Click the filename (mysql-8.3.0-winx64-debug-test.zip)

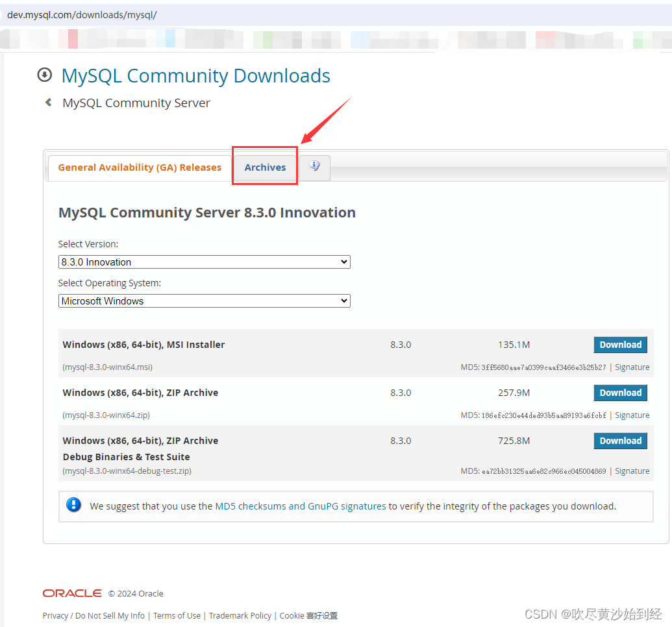point(127,471)
